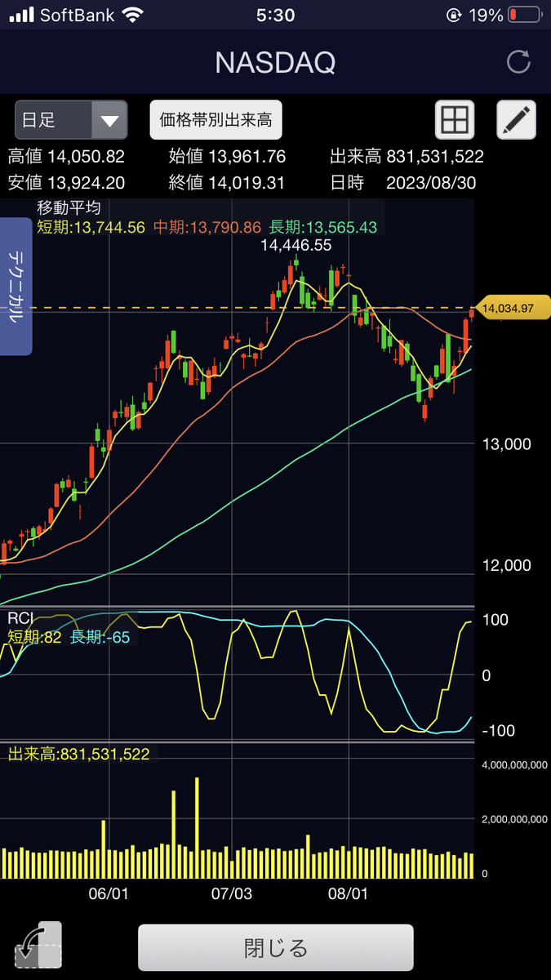Tap the 4,000,000,000 volume axis label
The height and width of the screenshot is (980, 551).
click(x=513, y=764)
